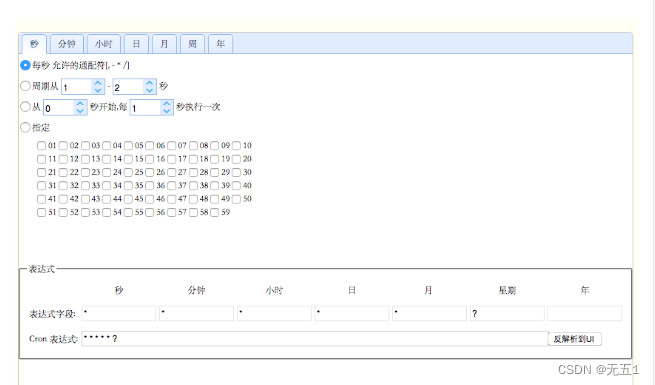655x385 pixels.
Task: Check the 41 second checkbox
Action: pos(41,199)
